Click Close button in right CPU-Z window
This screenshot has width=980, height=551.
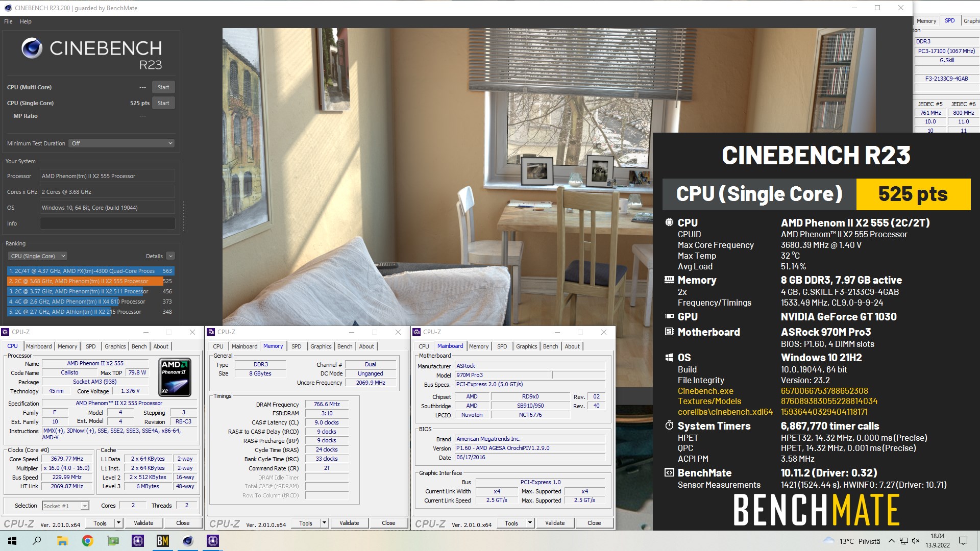pos(594,523)
